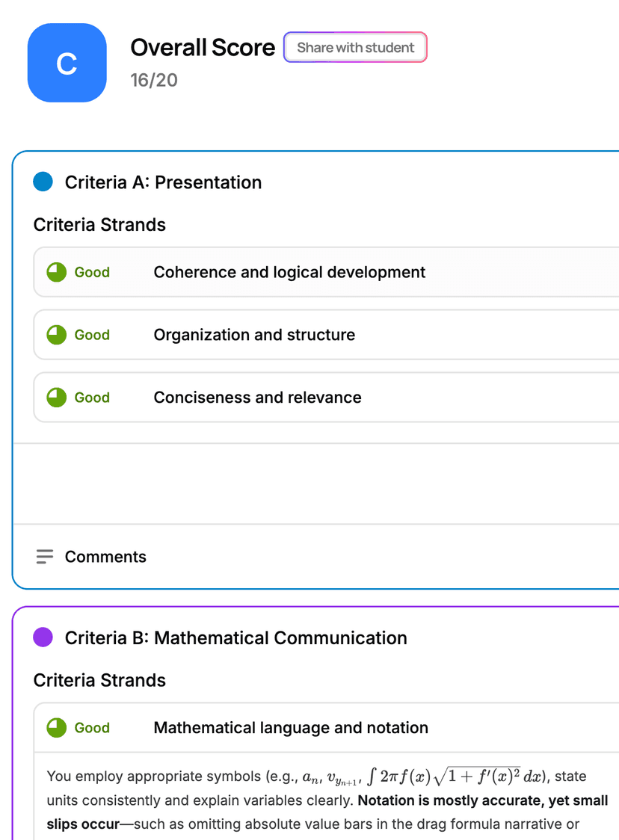
Task: Click the blue dot beside Criteria A: Presentation
Action: pyautogui.click(x=43, y=182)
